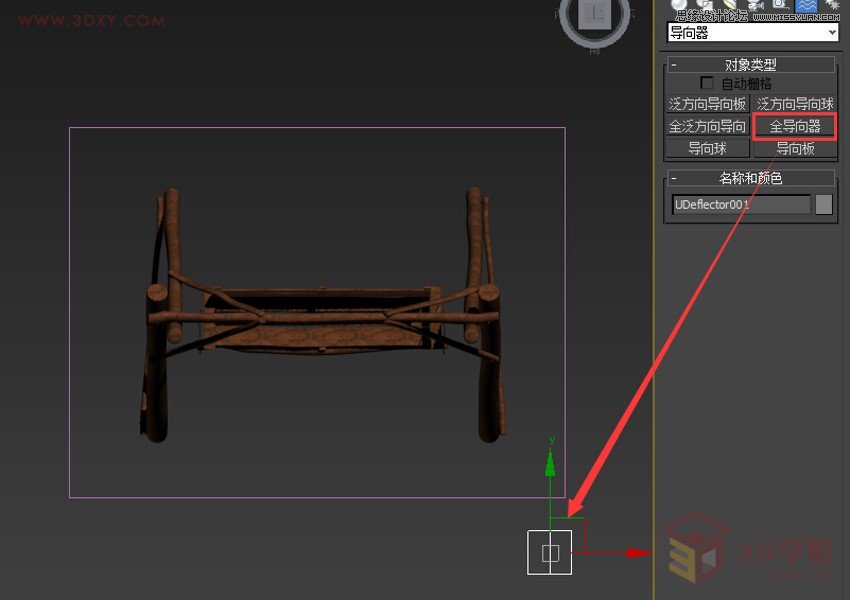Click the Systems gear category icon
This screenshot has width=850, height=600.
click(834, 5)
